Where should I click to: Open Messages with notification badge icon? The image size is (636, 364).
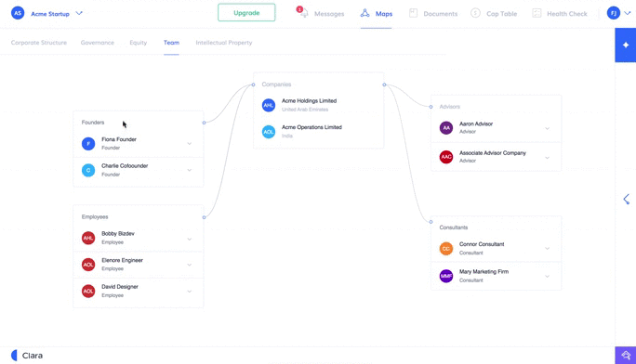302,12
